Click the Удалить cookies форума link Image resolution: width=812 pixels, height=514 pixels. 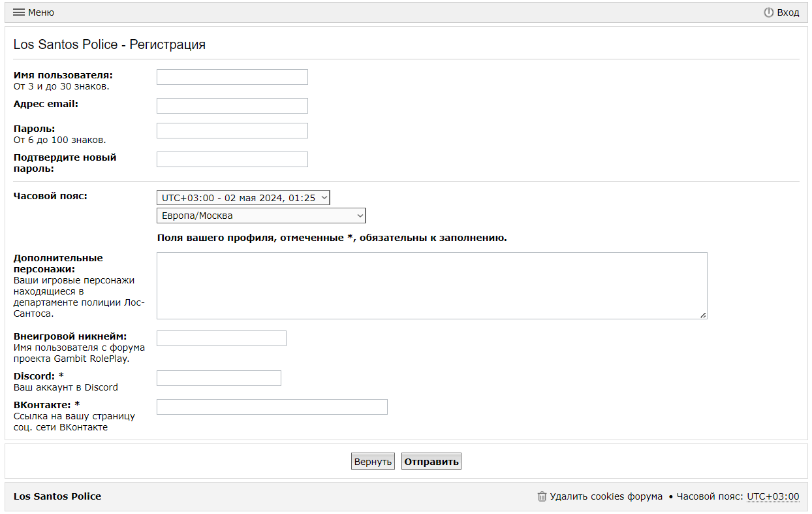606,496
